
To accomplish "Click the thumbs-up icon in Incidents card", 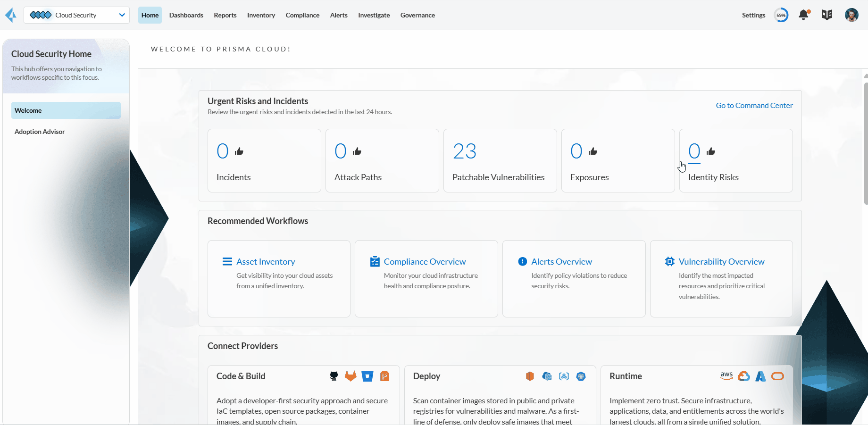I will click(239, 151).
